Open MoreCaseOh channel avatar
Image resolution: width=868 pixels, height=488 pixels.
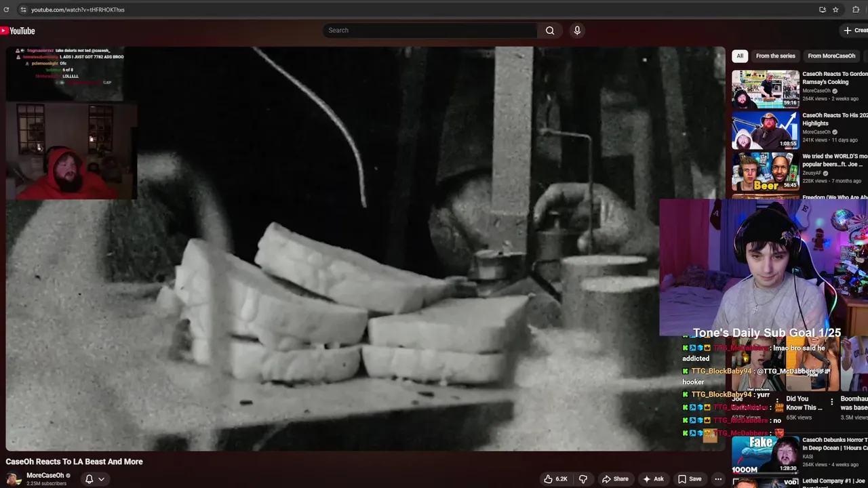(x=13, y=479)
